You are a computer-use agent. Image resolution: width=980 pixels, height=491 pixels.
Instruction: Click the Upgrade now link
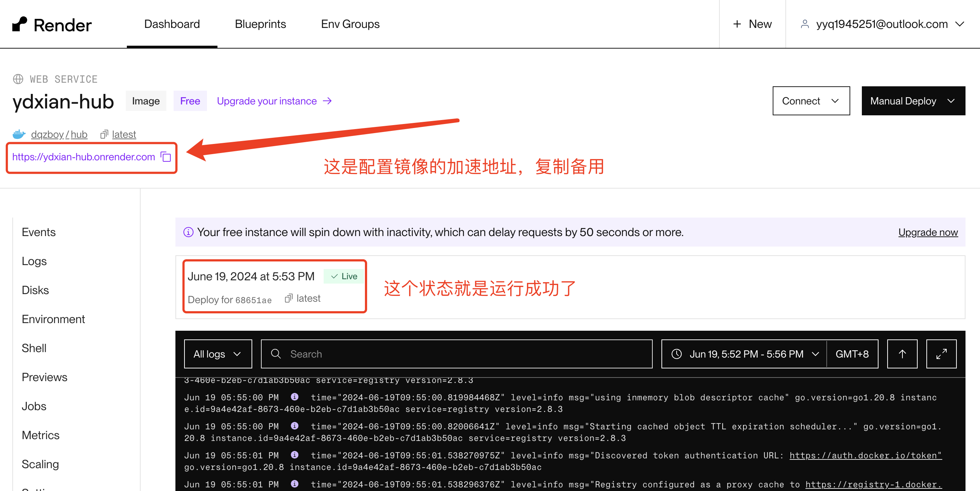point(928,232)
